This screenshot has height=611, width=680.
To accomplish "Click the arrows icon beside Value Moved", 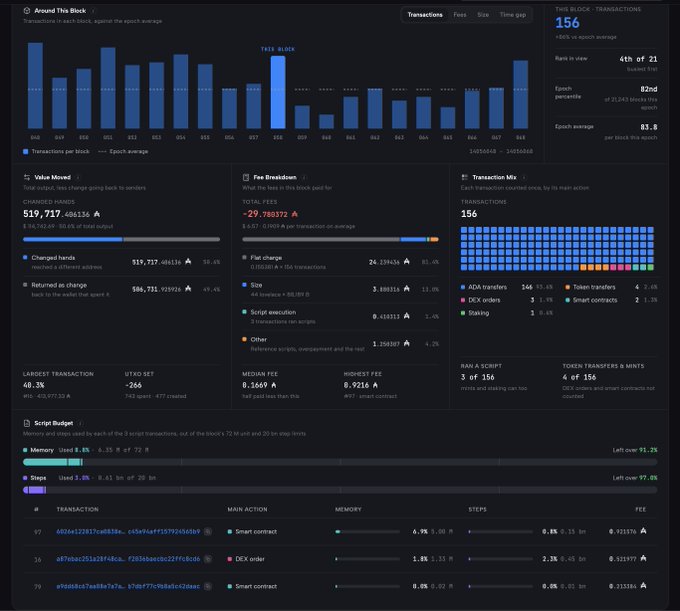I will [27, 177].
